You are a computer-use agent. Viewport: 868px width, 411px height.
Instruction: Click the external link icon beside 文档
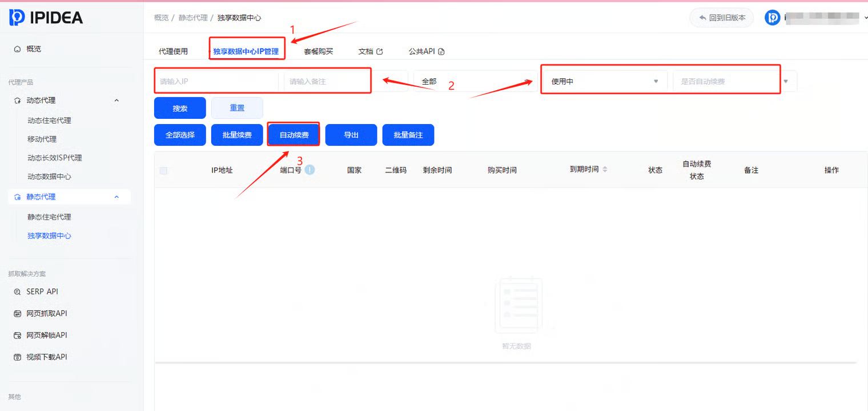coord(380,51)
